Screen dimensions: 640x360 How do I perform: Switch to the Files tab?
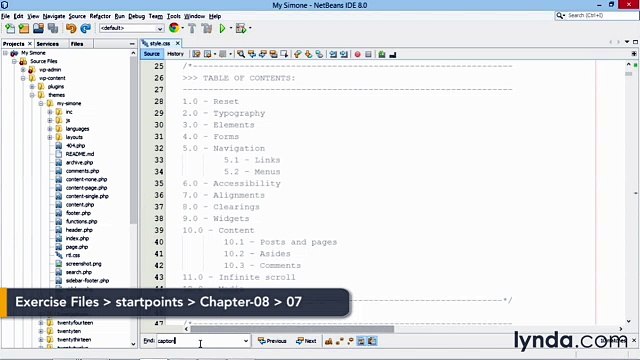[x=77, y=44]
